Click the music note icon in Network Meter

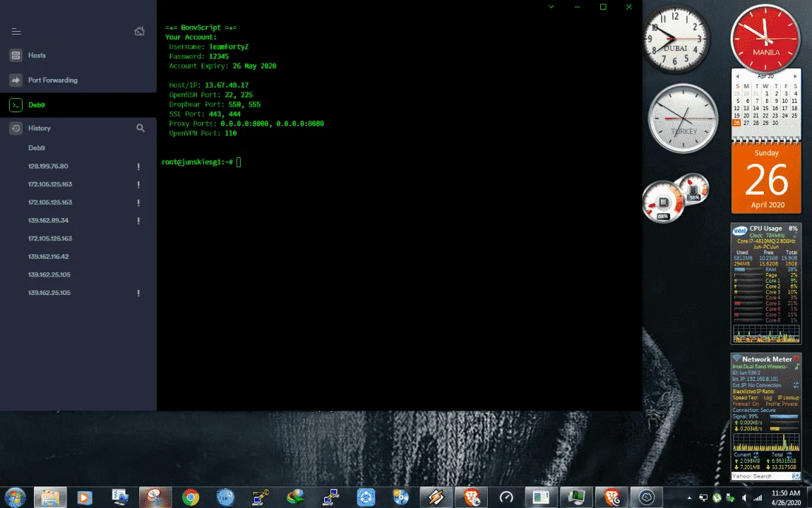click(796, 366)
